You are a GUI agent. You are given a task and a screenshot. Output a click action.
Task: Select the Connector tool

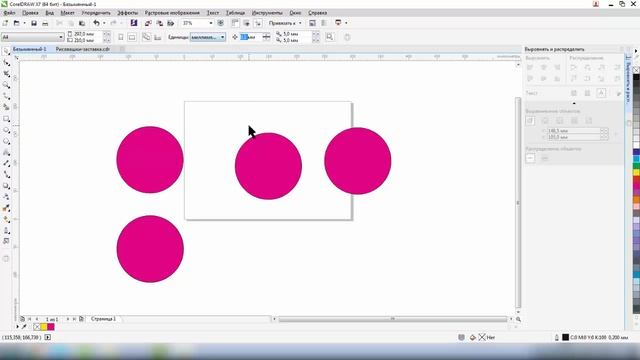6,175
